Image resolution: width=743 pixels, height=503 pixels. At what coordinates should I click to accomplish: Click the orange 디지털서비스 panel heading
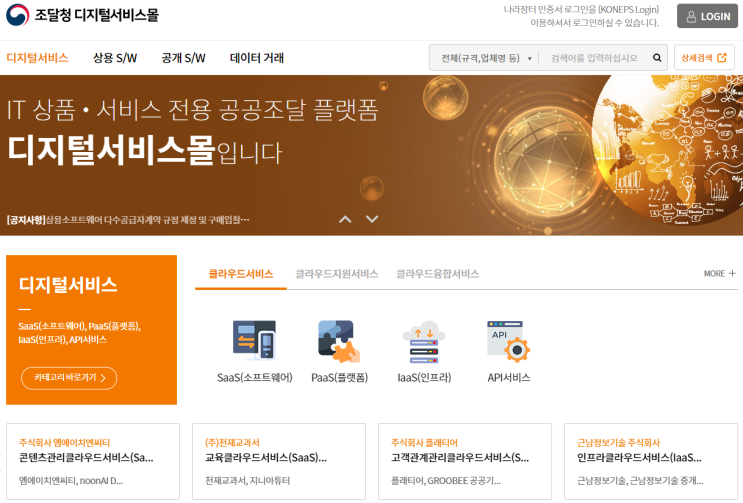point(68,285)
